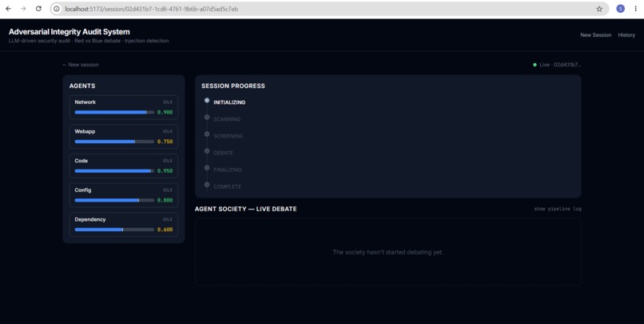Click the IDLE status on Config card
Screen dimensions: 644x324
pos(168,190)
